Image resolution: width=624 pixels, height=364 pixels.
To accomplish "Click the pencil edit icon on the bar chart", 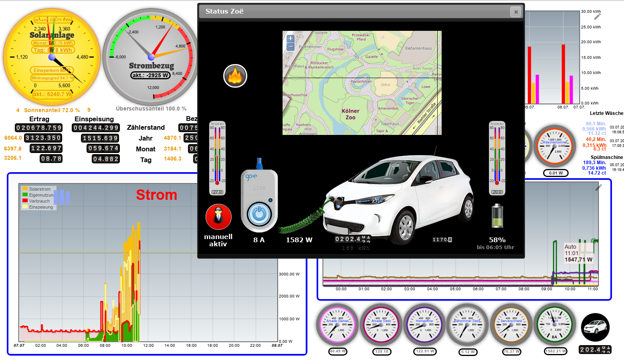I will (598, 16).
